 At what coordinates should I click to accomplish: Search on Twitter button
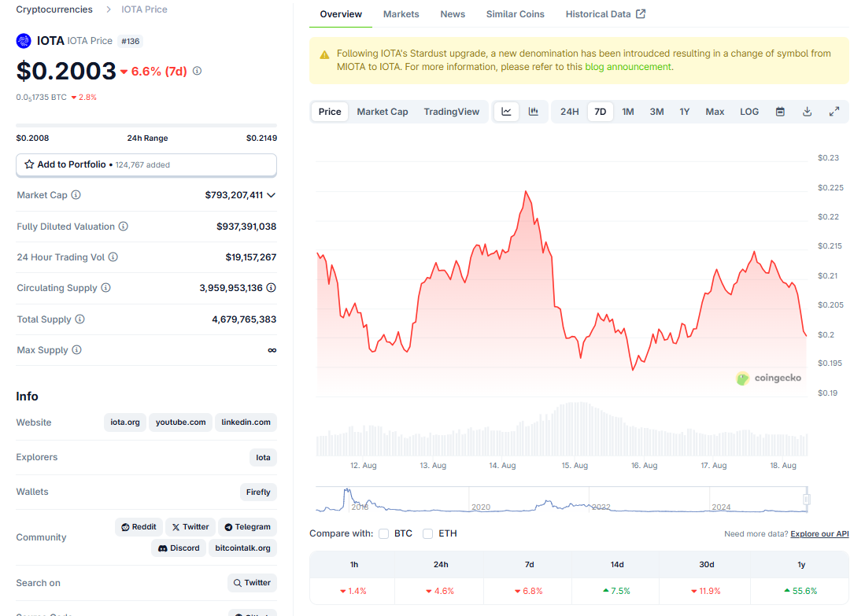(252, 583)
